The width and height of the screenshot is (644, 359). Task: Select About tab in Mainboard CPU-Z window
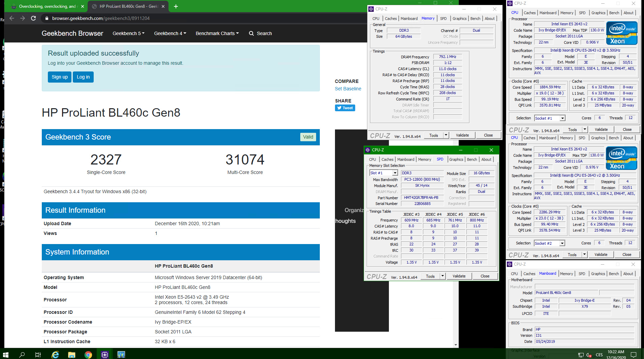pos(628,274)
